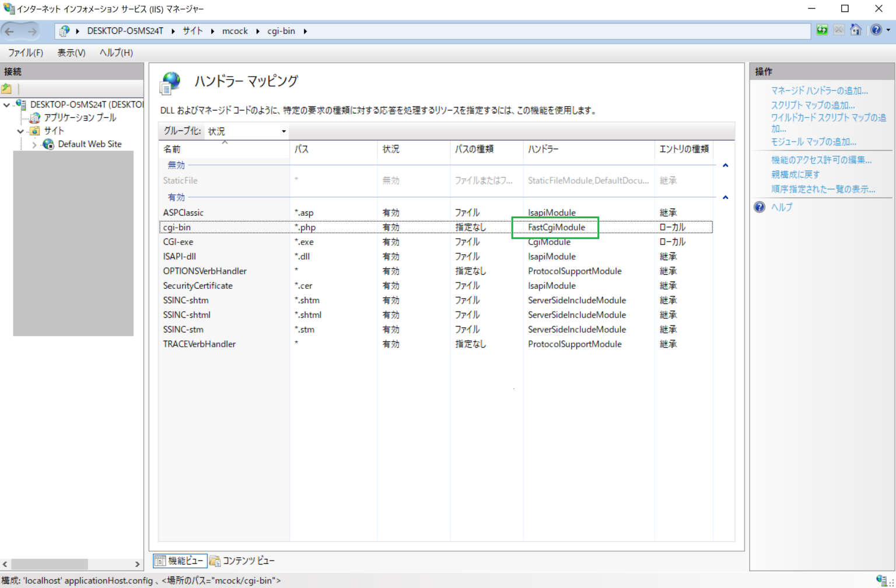Collapse the 有効 group section
The width and height of the screenshot is (896, 588).
pos(725,198)
